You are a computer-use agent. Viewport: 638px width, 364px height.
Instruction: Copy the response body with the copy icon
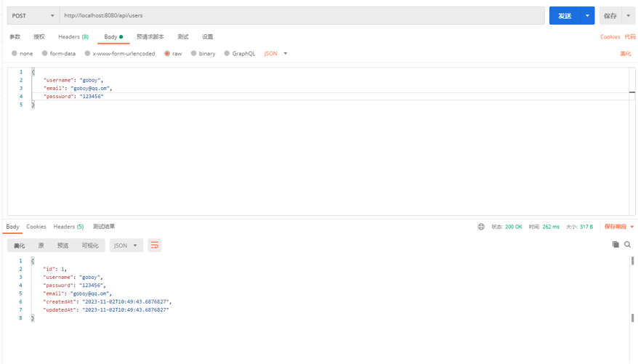pos(615,244)
